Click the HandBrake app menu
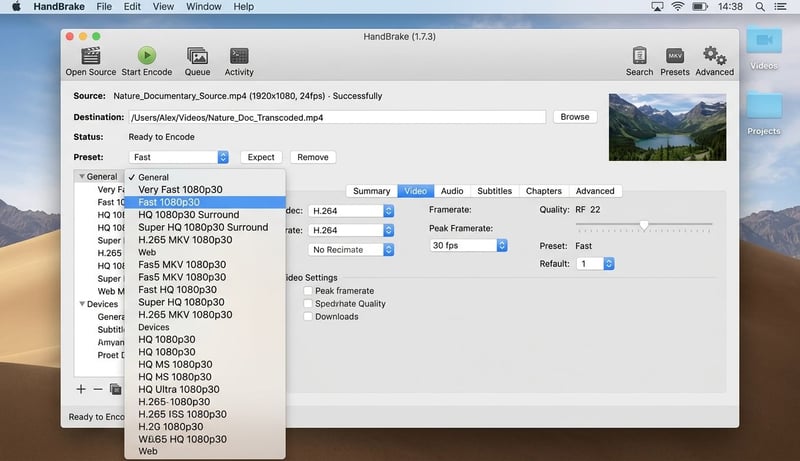This screenshot has width=800, height=461. [x=59, y=7]
